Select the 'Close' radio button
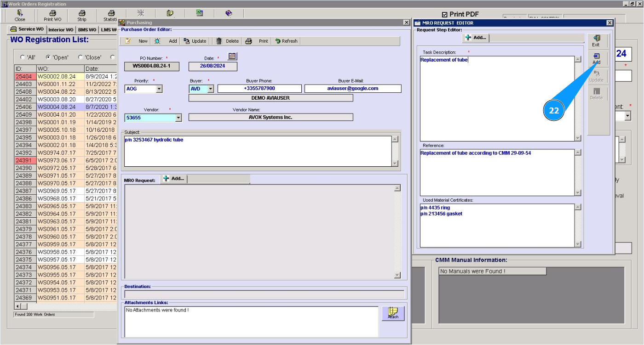This screenshot has height=345, width=644. [x=80, y=57]
